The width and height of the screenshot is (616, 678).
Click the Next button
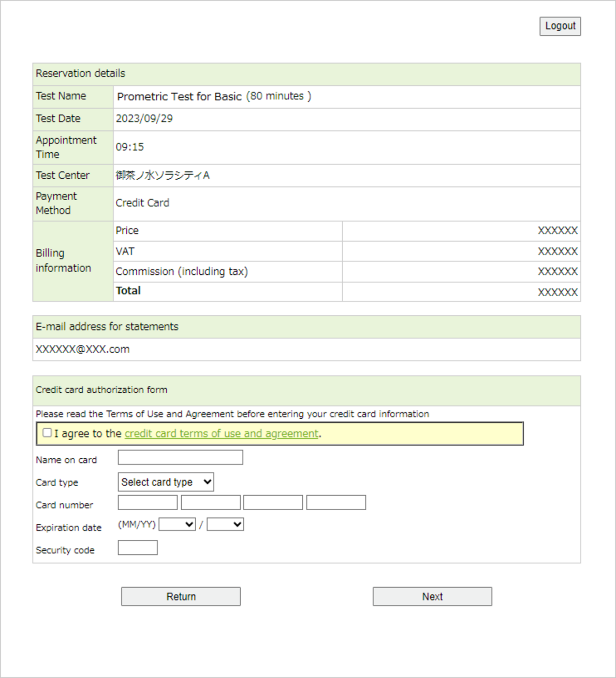[432, 597]
